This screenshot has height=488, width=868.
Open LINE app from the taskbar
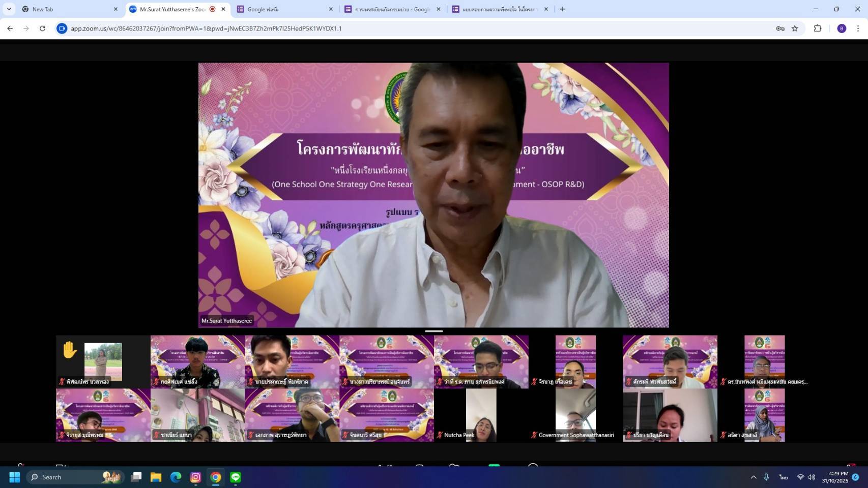[x=236, y=477]
